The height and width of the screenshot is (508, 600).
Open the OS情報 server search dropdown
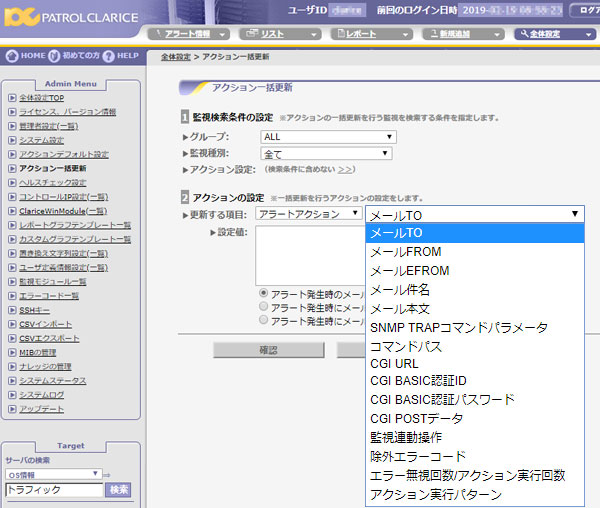coord(54,474)
